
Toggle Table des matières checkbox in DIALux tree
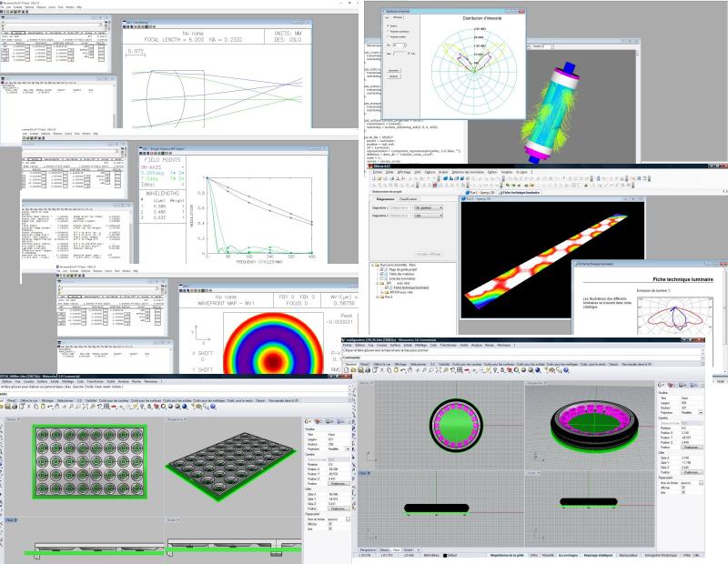coord(381,274)
